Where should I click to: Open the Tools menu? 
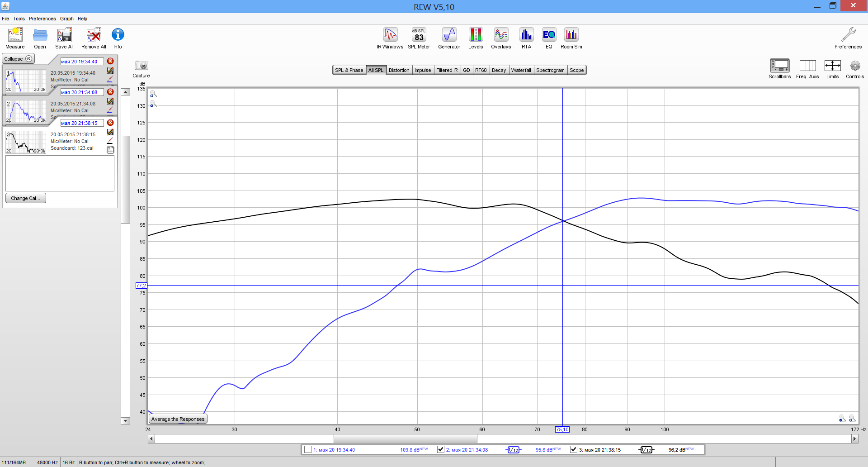pyautogui.click(x=19, y=19)
